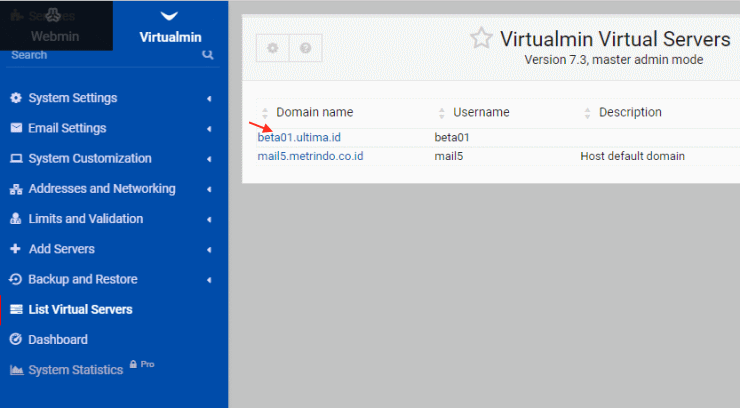Expand the Add Servers arrow
740x408 pixels.
coord(209,250)
